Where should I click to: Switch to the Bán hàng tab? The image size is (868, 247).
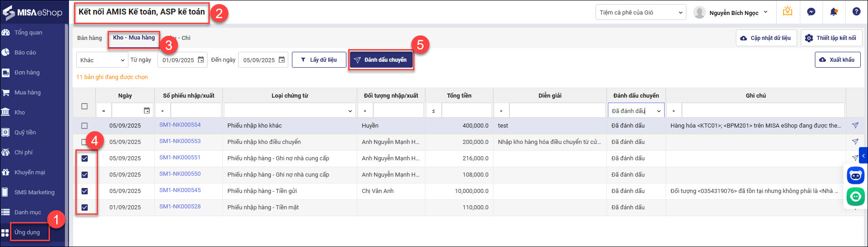89,38
